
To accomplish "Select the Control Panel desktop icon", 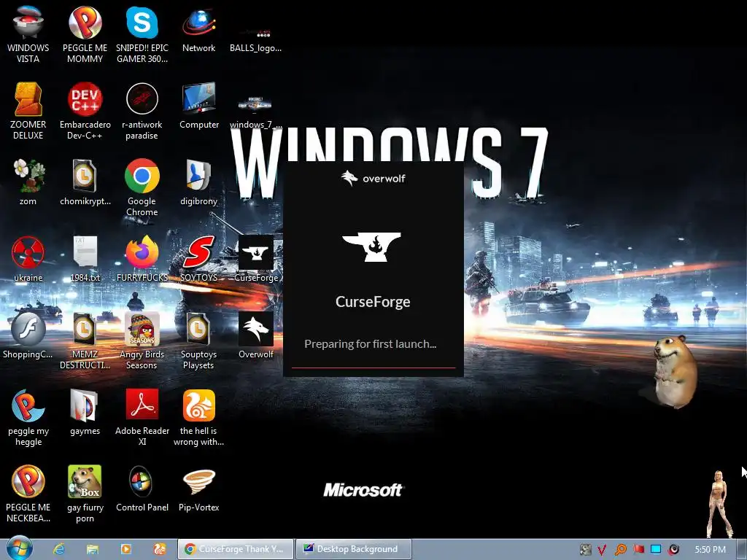I will pyautogui.click(x=142, y=489).
